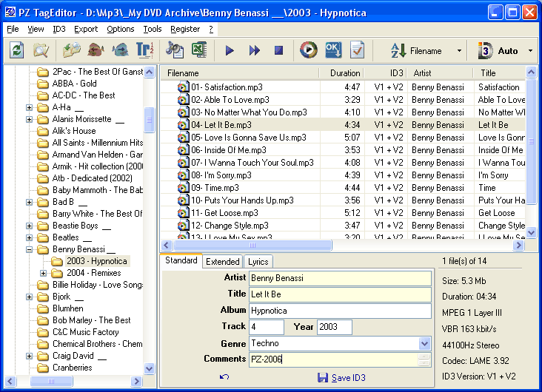Expand the 2004 - Remixes folder

(x=43, y=273)
